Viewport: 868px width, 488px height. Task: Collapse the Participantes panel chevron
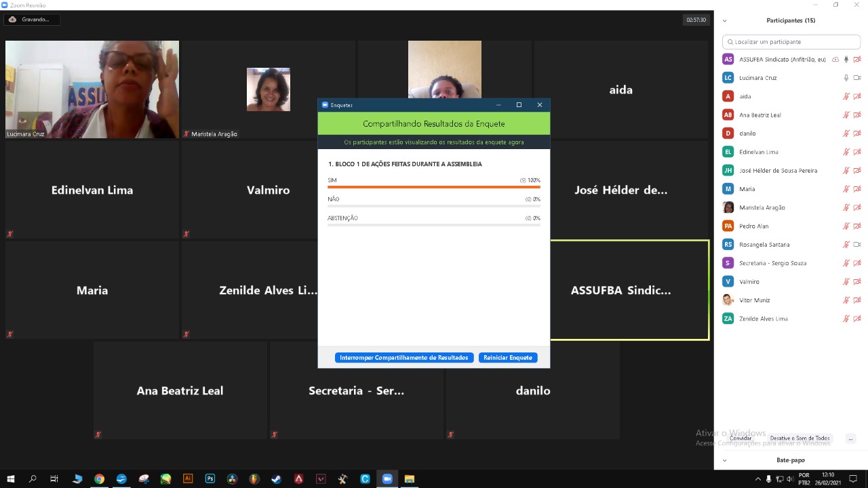tap(724, 20)
